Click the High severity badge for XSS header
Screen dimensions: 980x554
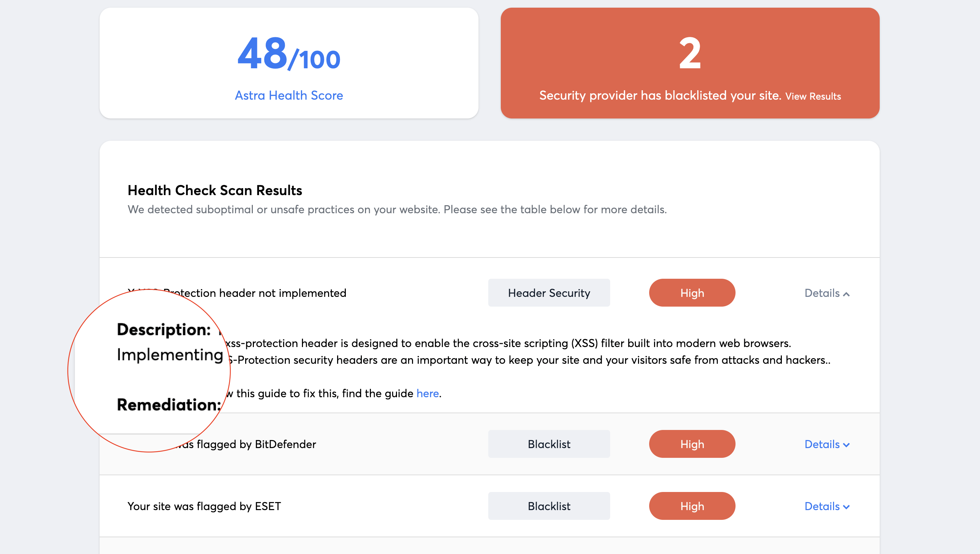pyautogui.click(x=692, y=293)
